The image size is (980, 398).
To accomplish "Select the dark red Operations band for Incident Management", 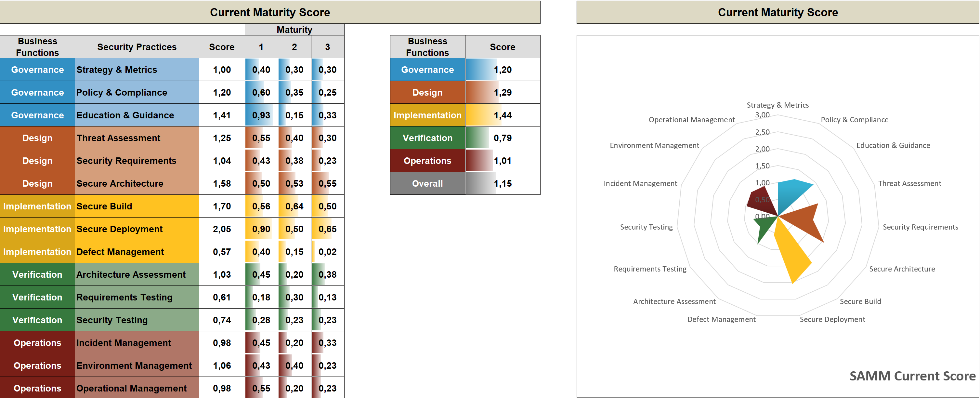I will point(37,342).
